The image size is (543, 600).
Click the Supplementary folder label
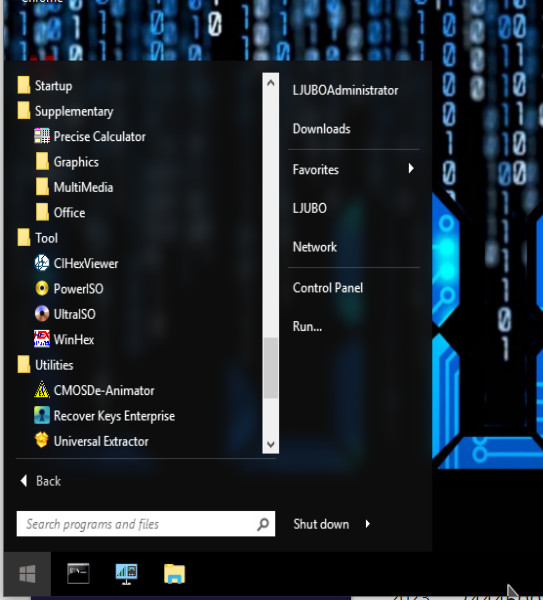74,111
